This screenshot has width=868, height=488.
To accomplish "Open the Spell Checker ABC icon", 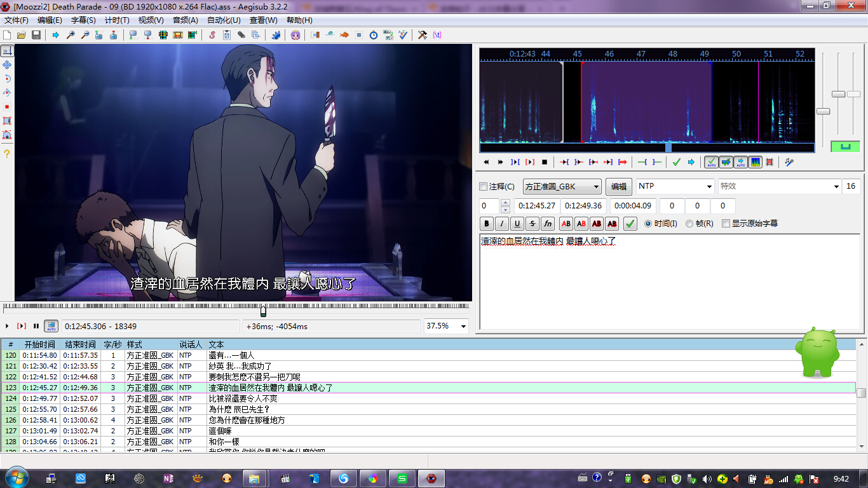I will pos(403,35).
